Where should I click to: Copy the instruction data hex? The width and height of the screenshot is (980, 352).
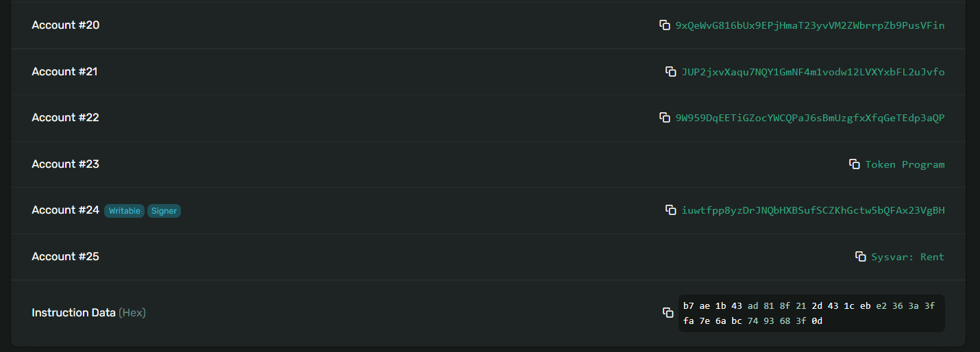pos(668,313)
